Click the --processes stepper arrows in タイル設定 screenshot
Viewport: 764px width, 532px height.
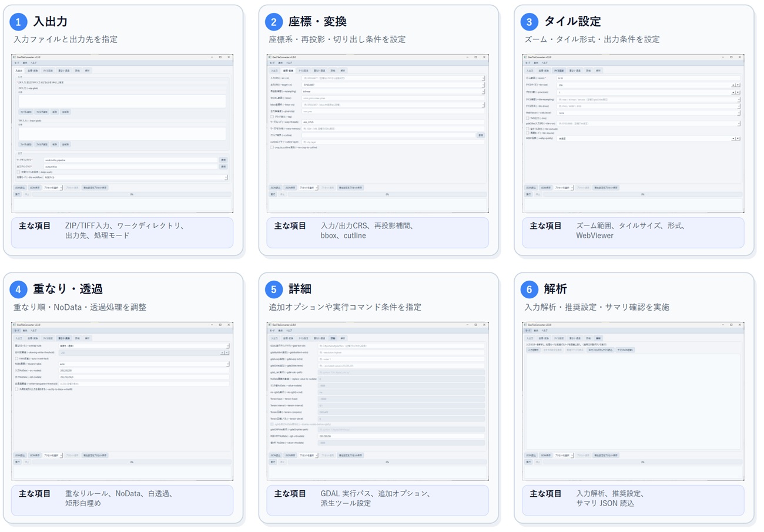tap(736, 92)
